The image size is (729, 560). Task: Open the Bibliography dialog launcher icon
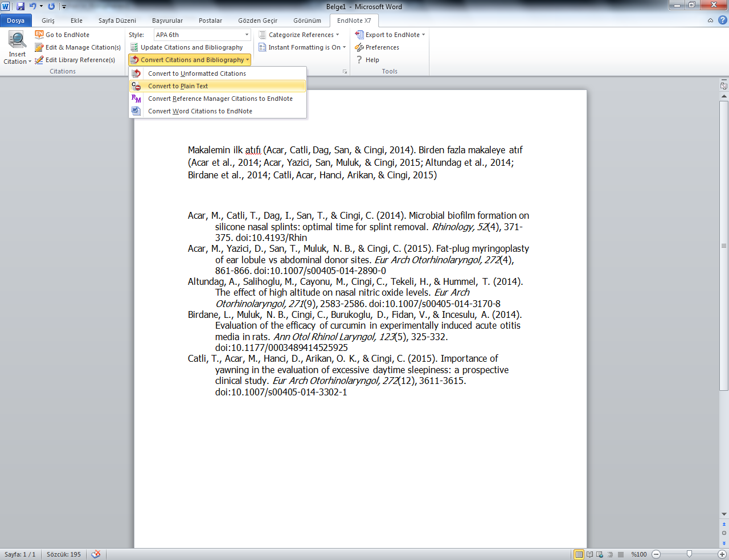click(345, 72)
